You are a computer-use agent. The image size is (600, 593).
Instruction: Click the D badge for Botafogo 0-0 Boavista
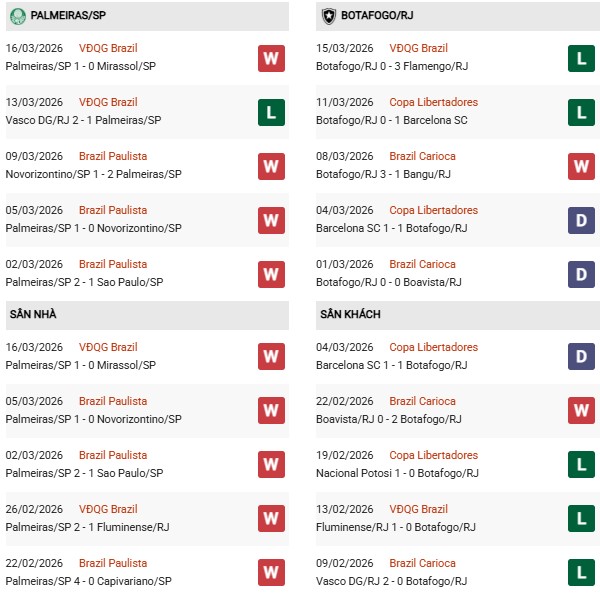tap(581, 274)
